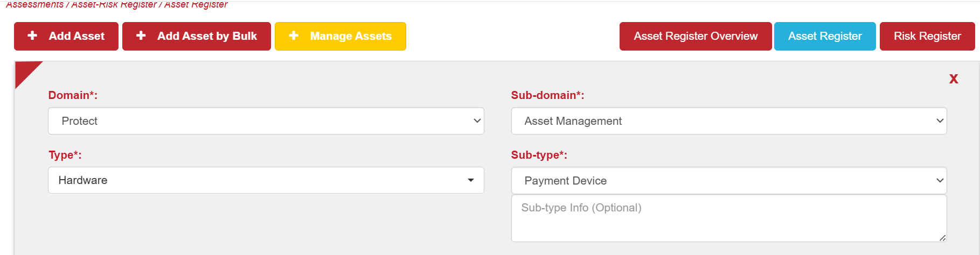Click the chevron arrow of Domain dropdown
This screenshot has width=980, height=255.
477,121
